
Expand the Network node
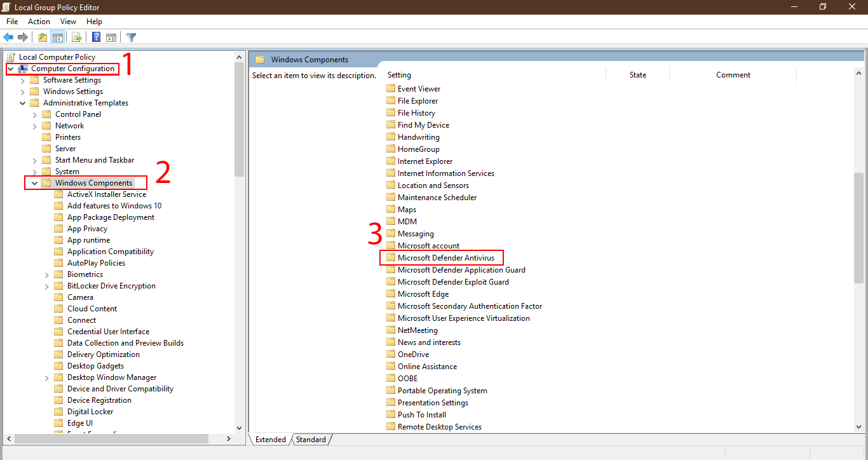click(x=35, y=126)
